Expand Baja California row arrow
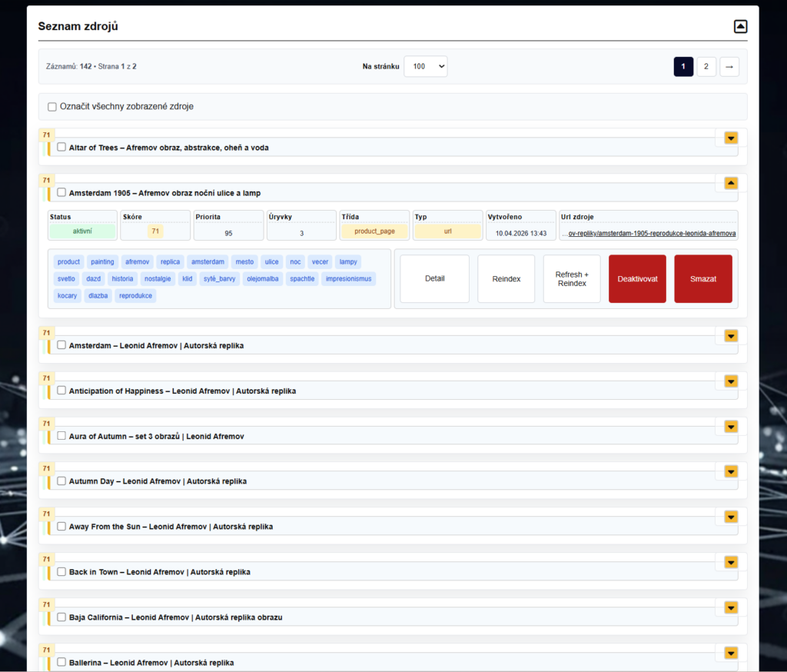The image size is (787, 672). click(731, 607)
